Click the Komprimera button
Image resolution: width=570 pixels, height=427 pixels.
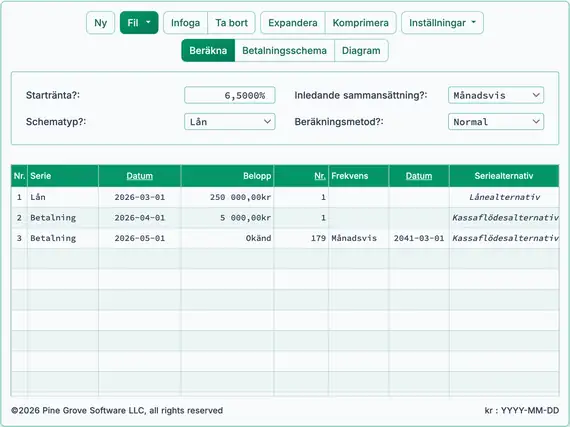pos(360,23)
